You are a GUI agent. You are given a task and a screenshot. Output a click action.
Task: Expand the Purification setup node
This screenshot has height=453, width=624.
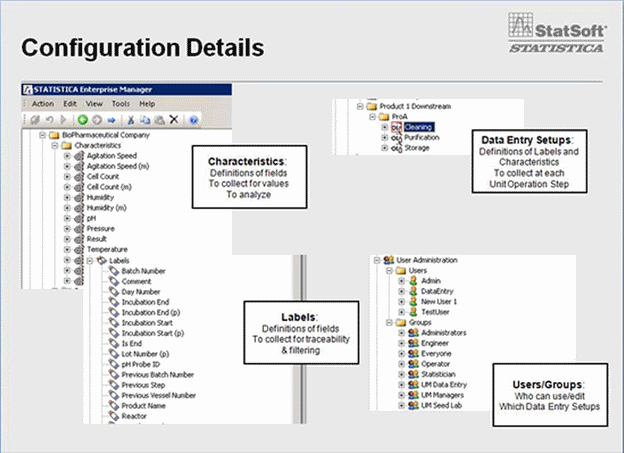click(384, 138)
